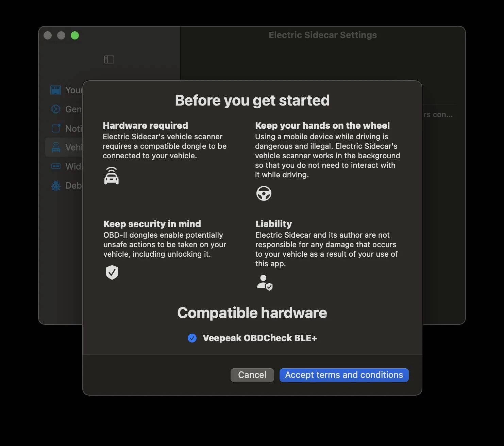Click the Debug bug icon in the sidebar

(x=55, y=186)
